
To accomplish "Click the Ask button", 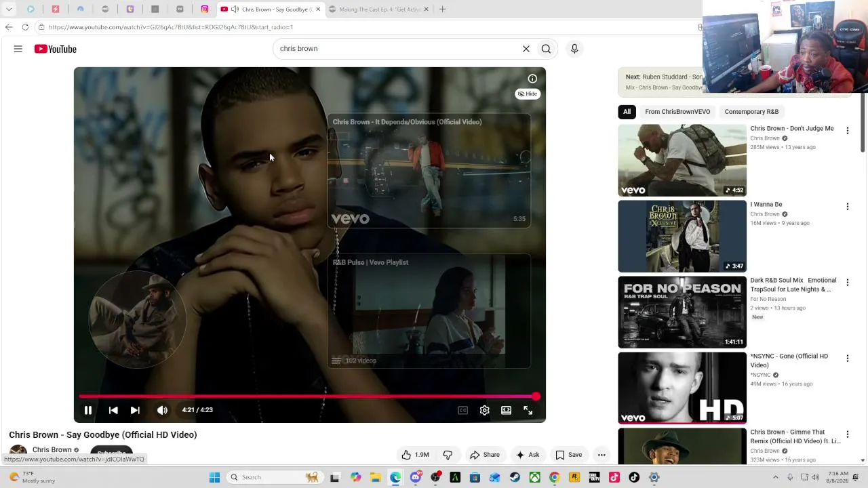I will coord(528,455).
